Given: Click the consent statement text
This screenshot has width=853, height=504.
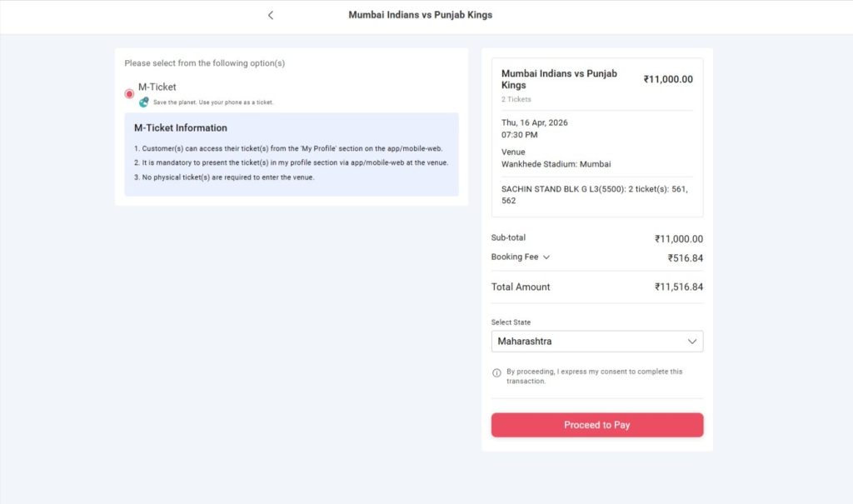Looking at the screenshot, I should pyautogui.click(x=593, y=377).
